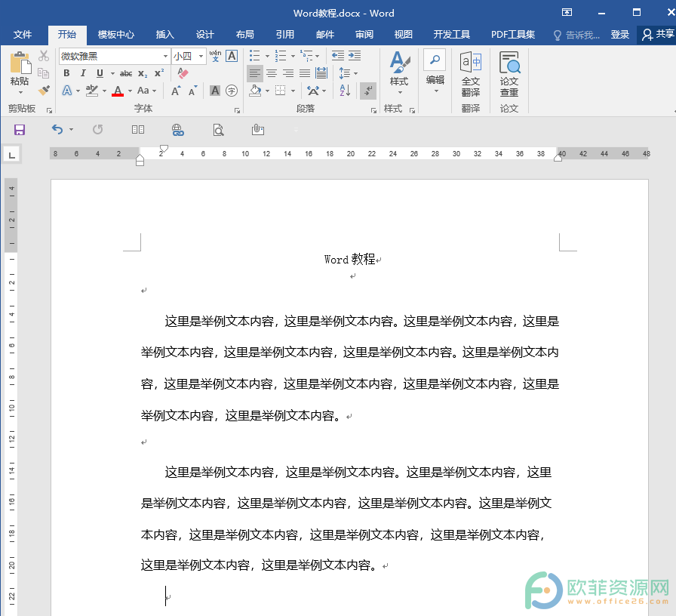Cut selection with the scissors icon
676x616 pixels.
(x=44, y=56)
